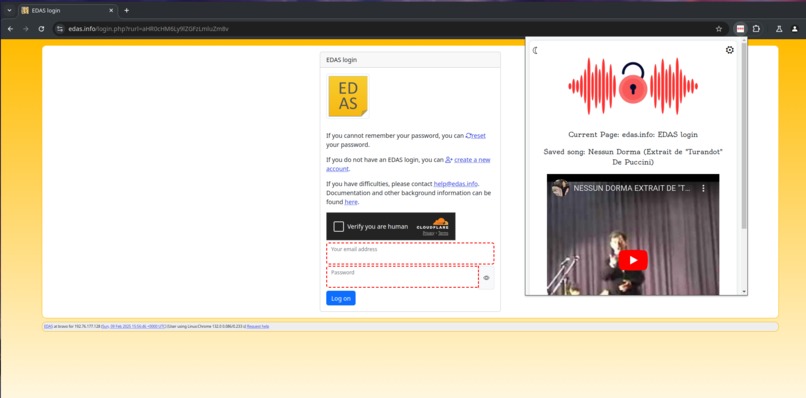The height and width of the screenshot is (398, 806).
Task: Play the Nessun Dorma YouTube video
Action: click(633, 260)
